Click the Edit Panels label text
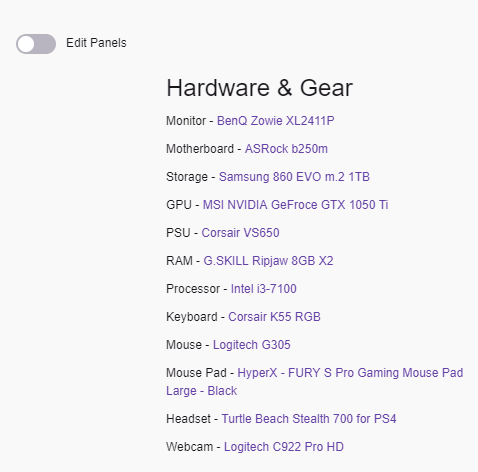The width and height of the screenshot is (478, 472). tap(96, 43)
